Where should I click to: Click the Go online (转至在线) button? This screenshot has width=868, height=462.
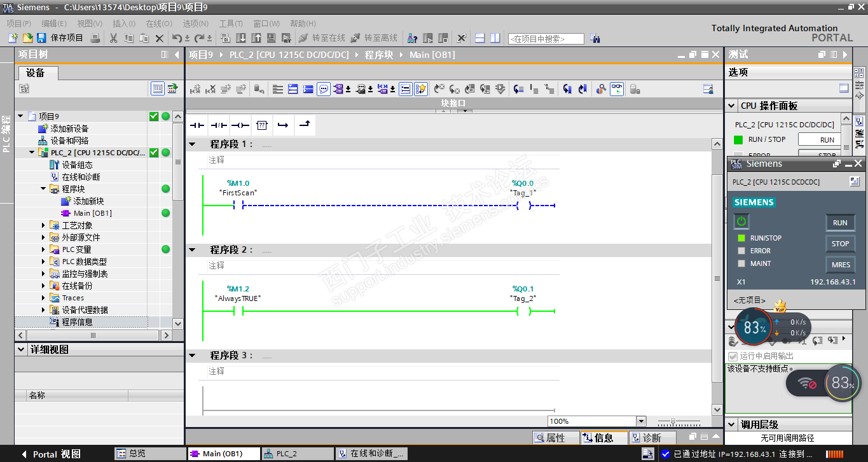click(322, 38)
